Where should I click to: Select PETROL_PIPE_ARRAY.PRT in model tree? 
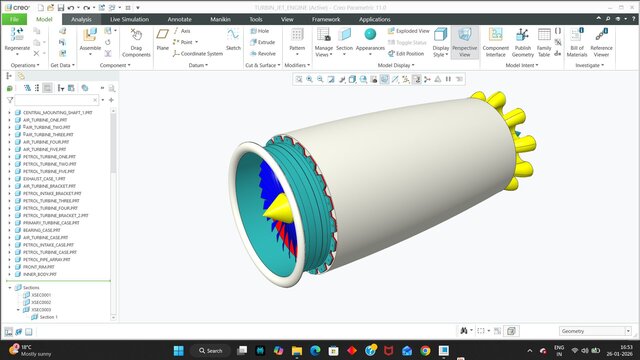pyautogui.click(x=47, y=260)
